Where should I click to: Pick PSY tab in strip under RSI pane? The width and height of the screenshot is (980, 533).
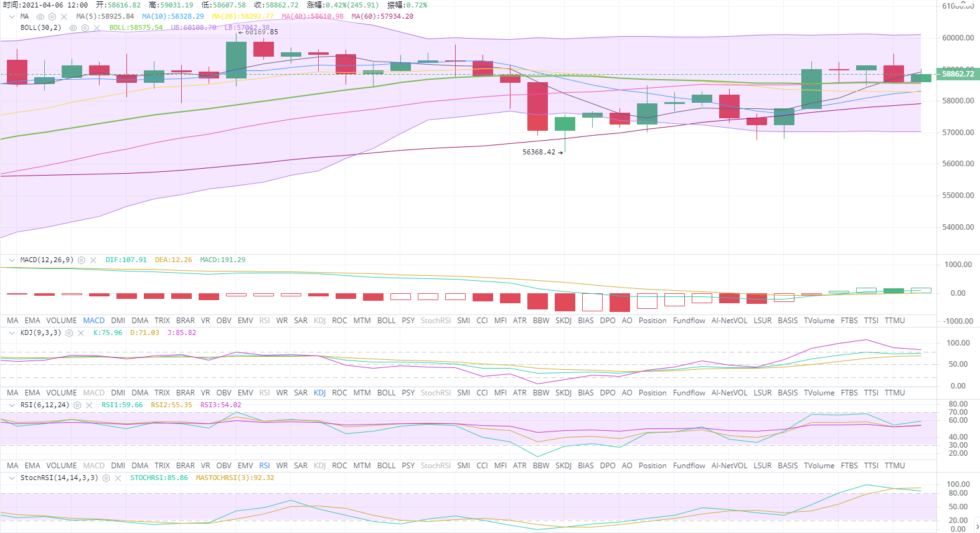coord(408,466)
